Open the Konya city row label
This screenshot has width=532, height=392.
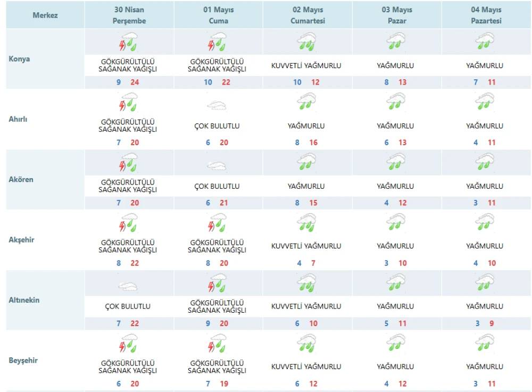20,59
